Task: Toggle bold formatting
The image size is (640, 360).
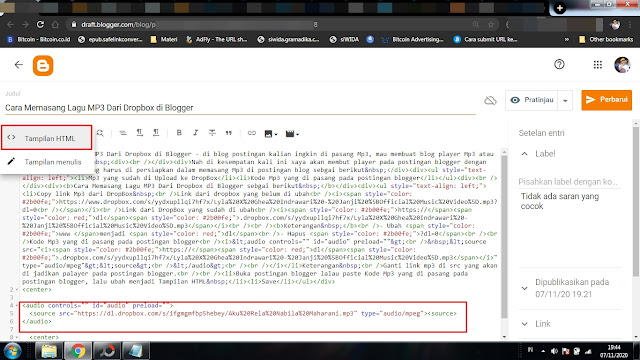Action: [x=179, y=133]
